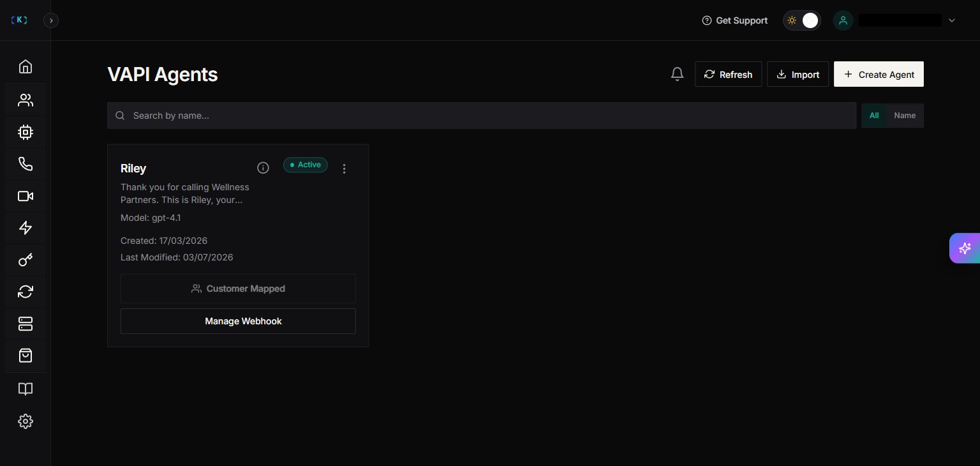The width and height of the screenshot is (980, 466).
Task: Open the user account dropdown
Action: pyautogui.click(x=895, y=20)
